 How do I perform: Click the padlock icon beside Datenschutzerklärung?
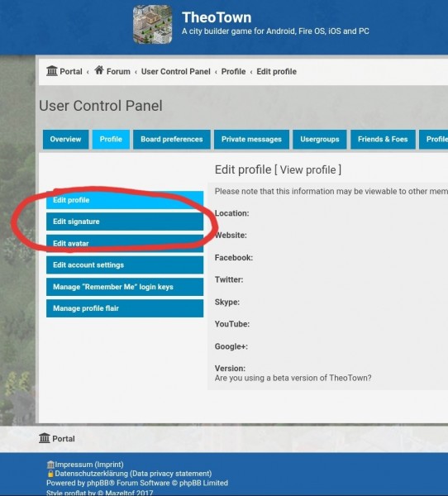tap(50, 474)
